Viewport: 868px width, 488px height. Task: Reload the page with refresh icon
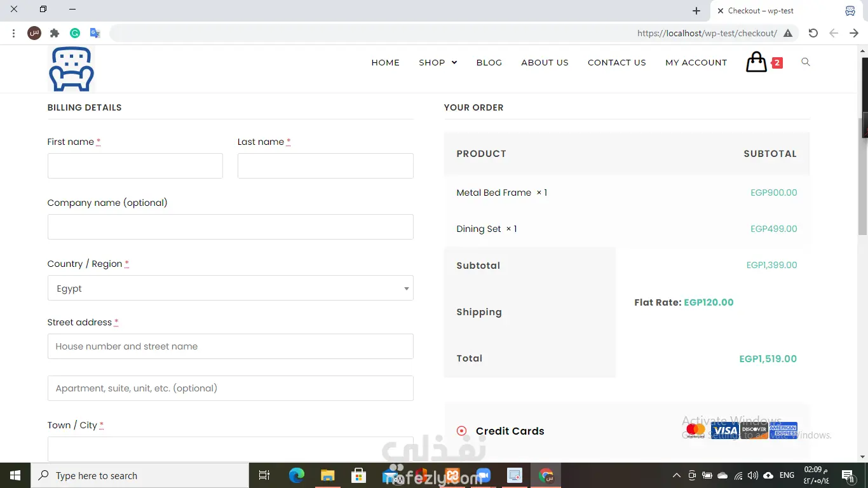813,33
